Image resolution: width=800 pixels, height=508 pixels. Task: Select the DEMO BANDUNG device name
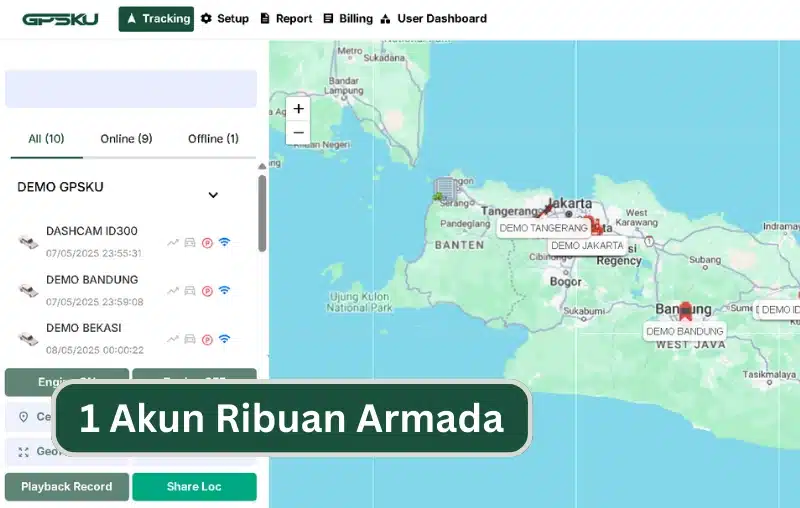tap(92, 280)
